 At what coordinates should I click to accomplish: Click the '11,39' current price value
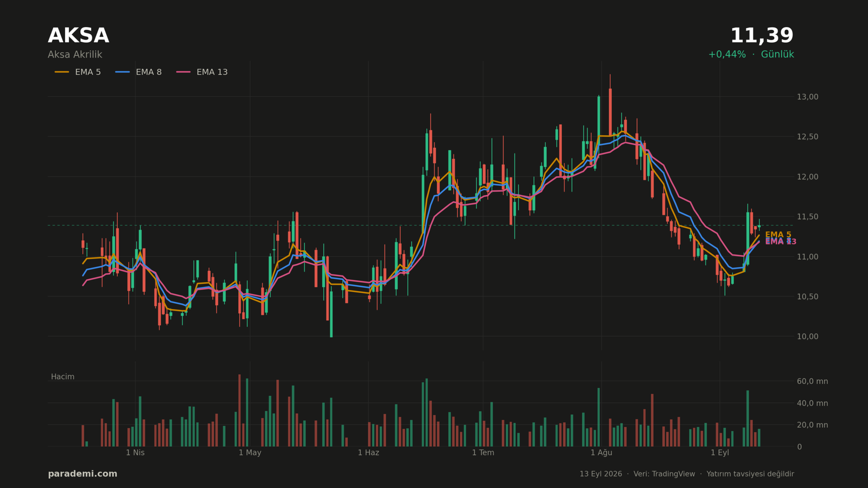[x=762, y=36]
